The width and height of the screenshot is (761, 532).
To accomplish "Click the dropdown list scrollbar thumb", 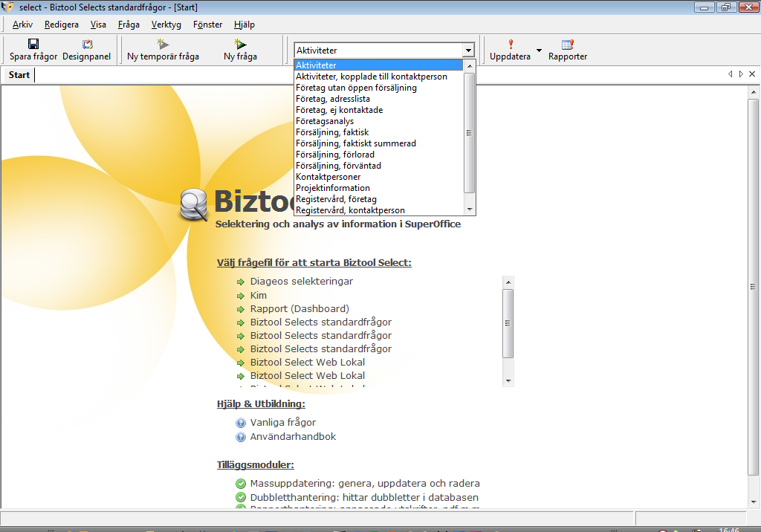I will 469,132.
